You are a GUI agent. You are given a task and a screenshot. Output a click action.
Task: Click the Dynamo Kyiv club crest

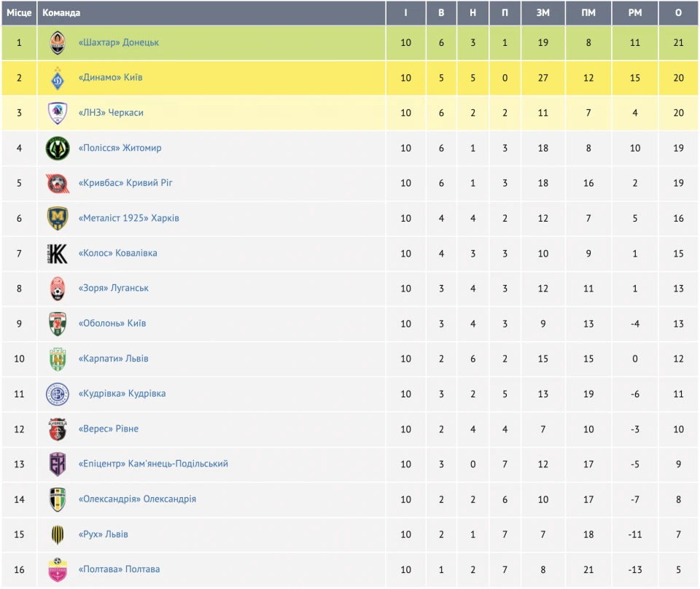point(58,78)
